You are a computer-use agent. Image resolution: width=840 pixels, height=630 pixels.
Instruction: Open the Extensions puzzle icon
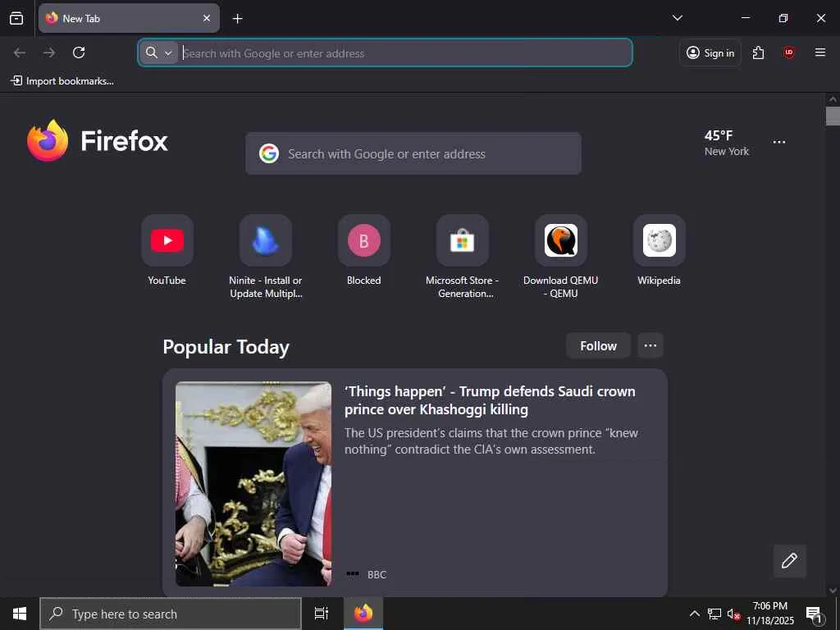[758, 52]
